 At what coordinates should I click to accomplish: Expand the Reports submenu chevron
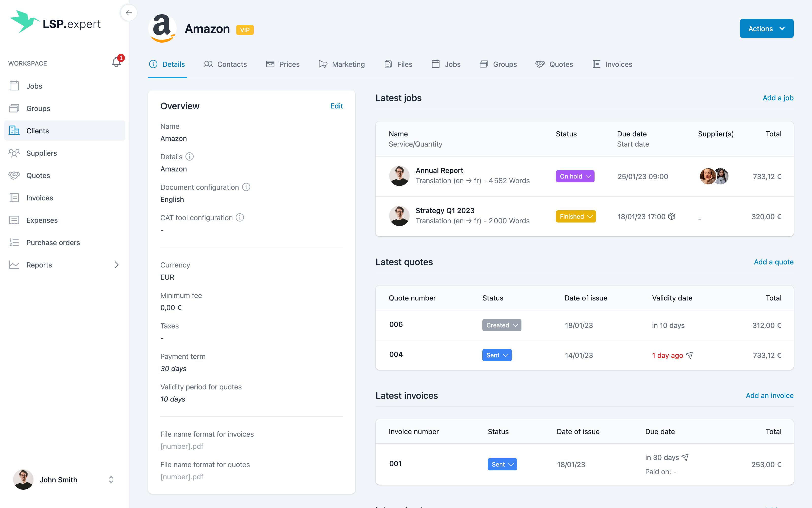click(x=116, y=265)
